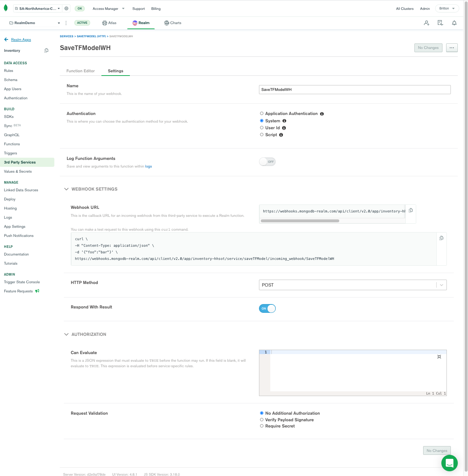Open the notifications bell
This screenshot has width=468, height=476.
[x=454, y=23]
